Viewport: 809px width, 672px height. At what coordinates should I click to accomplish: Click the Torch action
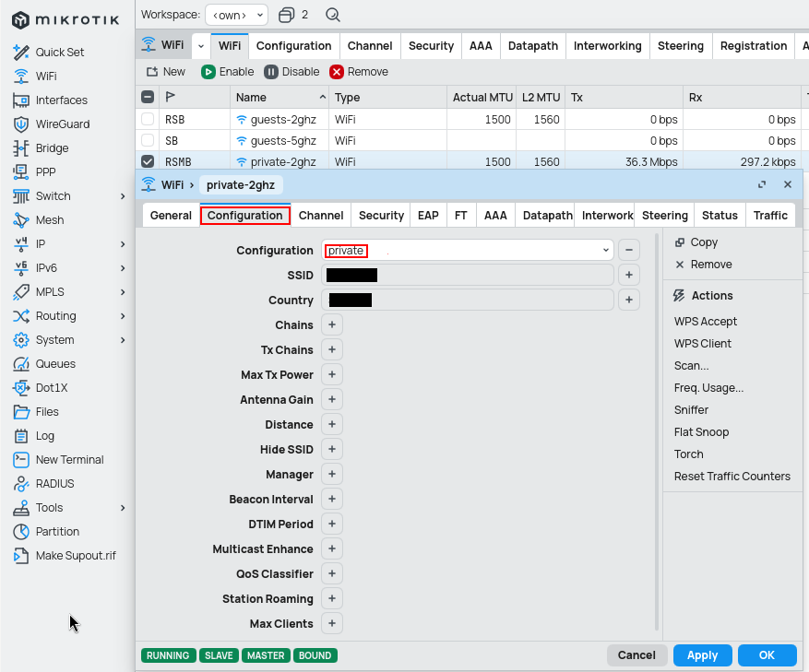tap(688, 454)
